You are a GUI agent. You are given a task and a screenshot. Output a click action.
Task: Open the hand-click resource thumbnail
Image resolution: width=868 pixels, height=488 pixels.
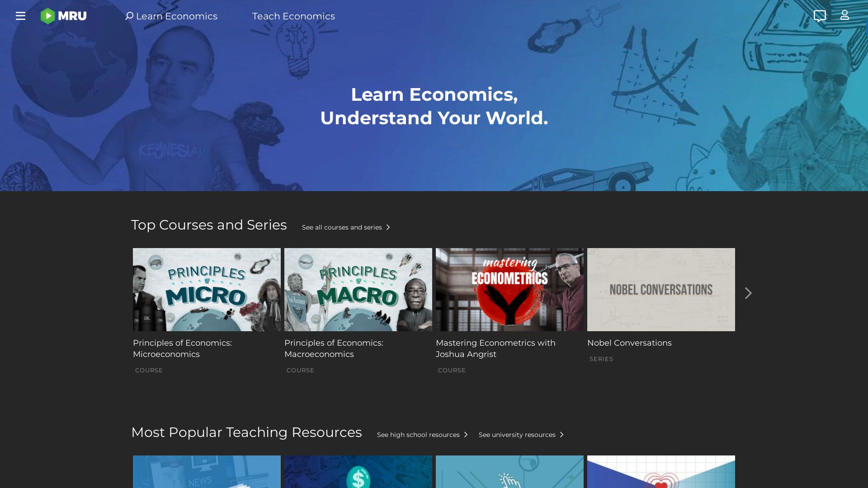509,472
